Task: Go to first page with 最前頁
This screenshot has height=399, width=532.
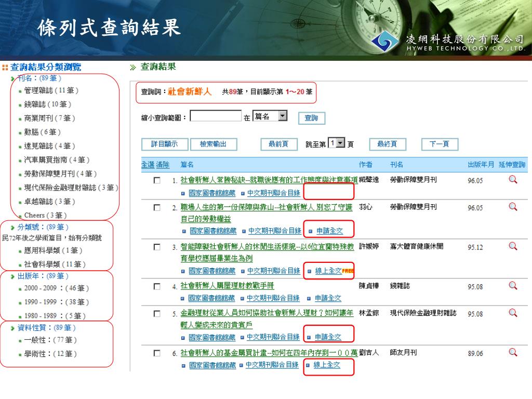Action: [279, 144]
